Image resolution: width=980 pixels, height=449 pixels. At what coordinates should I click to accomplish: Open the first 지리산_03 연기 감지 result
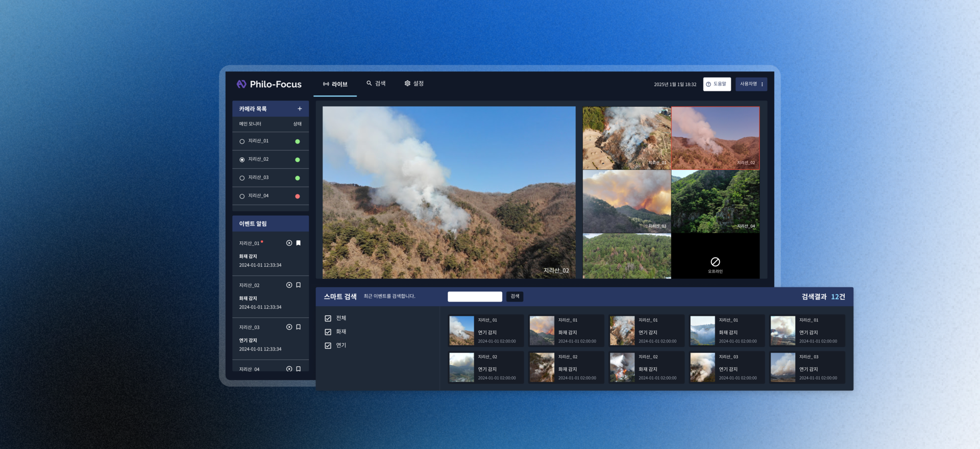tap(727, 367)
